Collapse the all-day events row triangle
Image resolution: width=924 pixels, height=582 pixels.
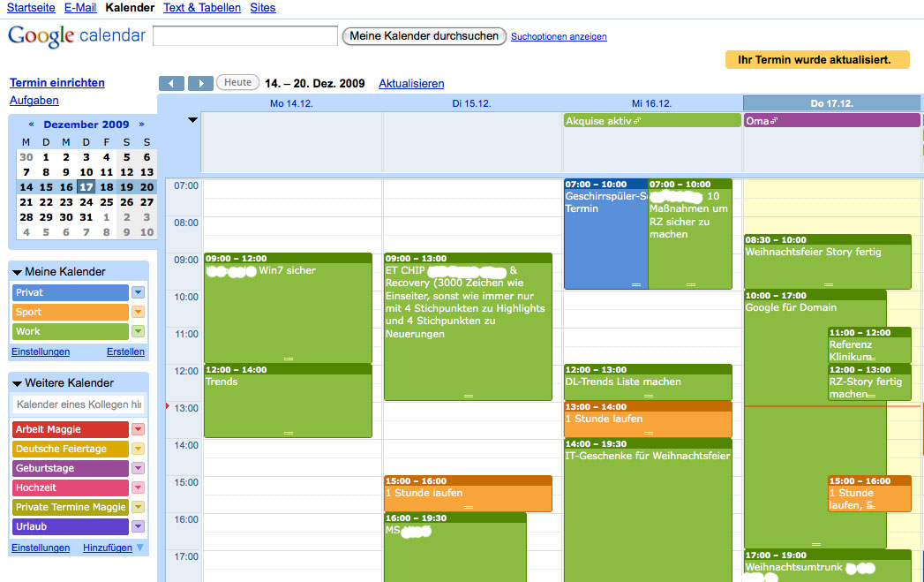192,120
